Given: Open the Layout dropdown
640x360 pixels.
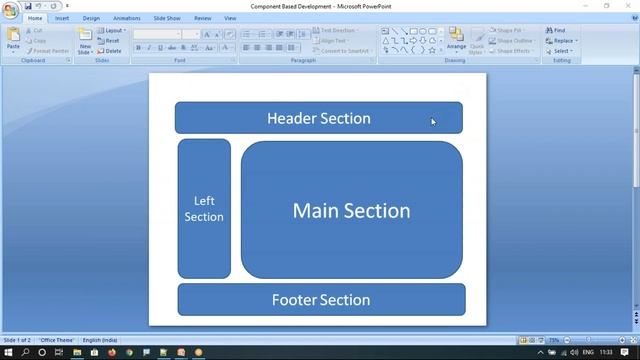Looking at the screenshot, I should coord(111,31).
